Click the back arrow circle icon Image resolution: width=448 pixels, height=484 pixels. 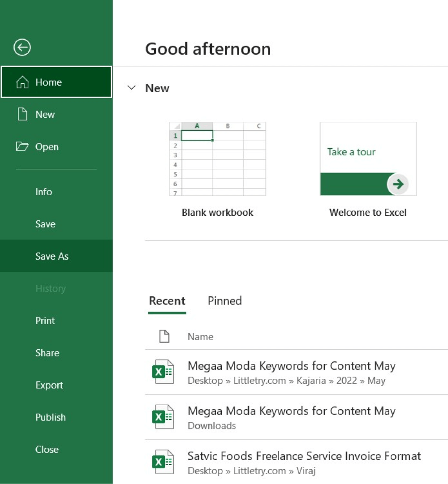point(22,47)
